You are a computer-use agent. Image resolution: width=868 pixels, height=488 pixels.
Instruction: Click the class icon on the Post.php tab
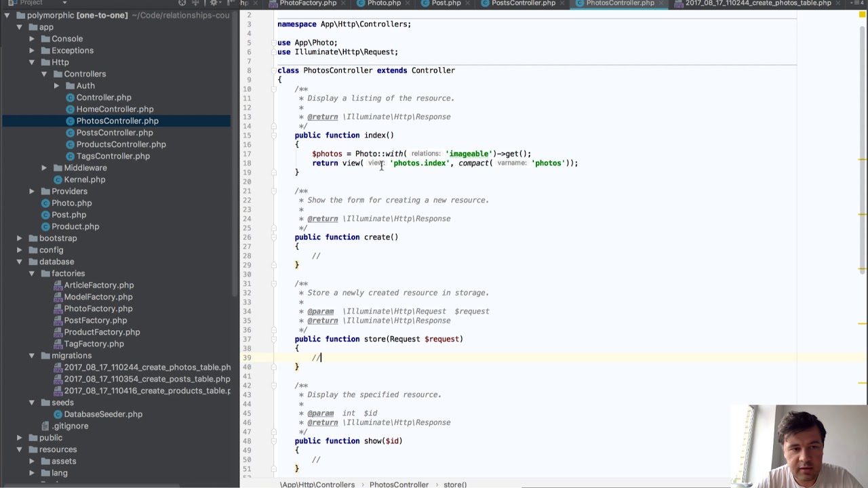click(x=425, y=3)
